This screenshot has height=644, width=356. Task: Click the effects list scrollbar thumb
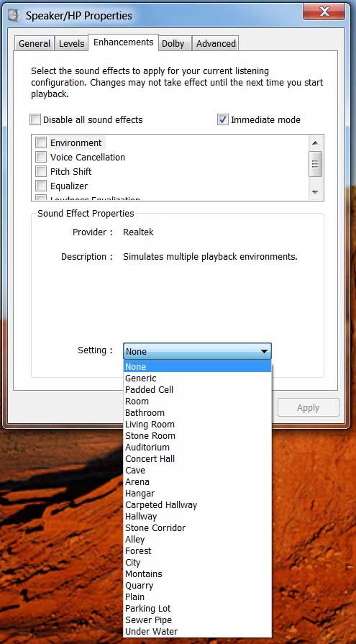pos(315,164)
